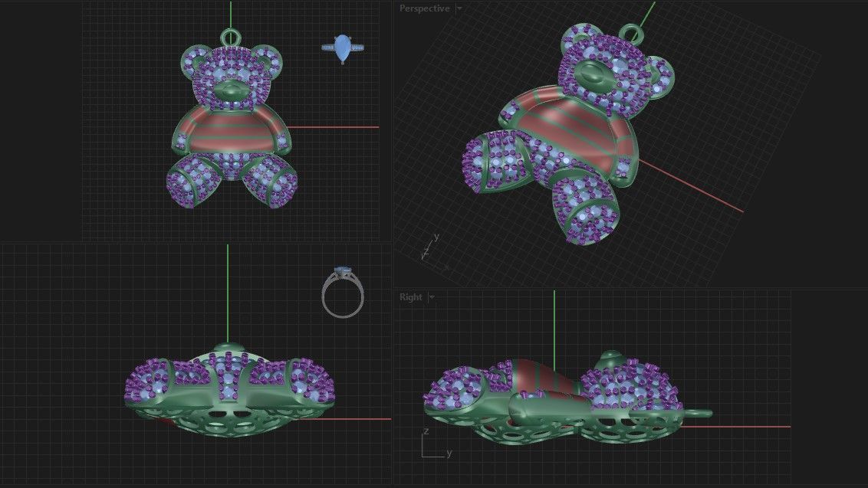Screen dimensions: 868x488
Task: Open the Perspective viewport title menu
Action: tap(424, 8)
